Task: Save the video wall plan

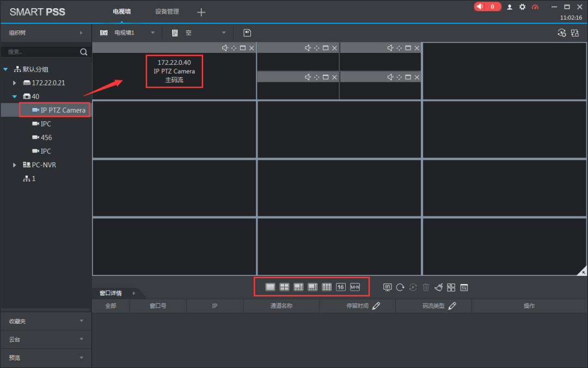Action: pyautogui.click(x=247, y=33)
